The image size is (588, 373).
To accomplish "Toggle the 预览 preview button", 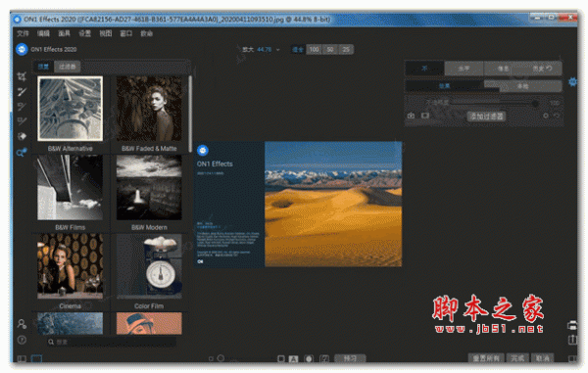I will (x=350, y=358).
